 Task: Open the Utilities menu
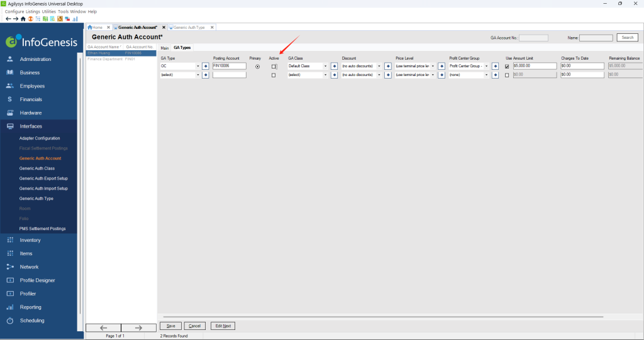coord(48,11)
